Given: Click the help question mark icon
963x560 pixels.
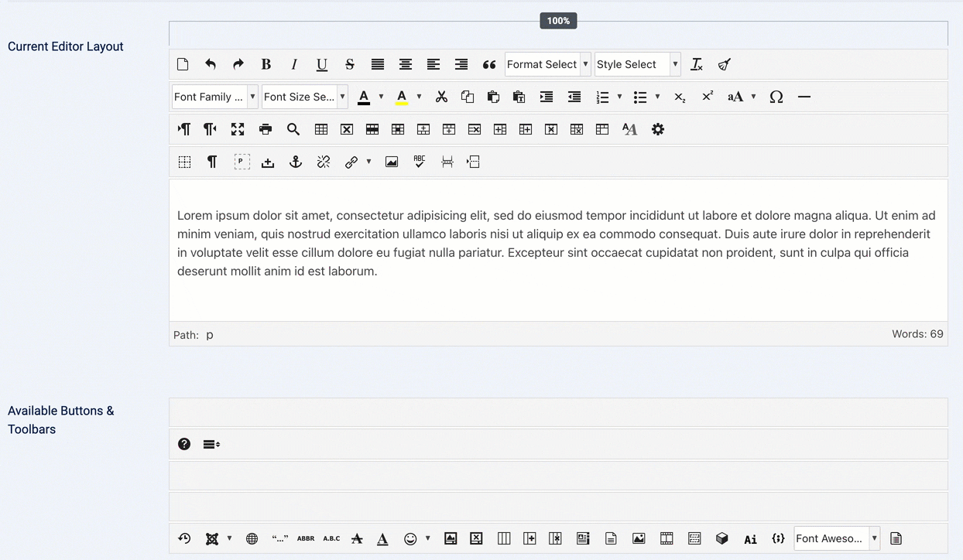Looking at the screenshot, I should [x=184, y=444].
